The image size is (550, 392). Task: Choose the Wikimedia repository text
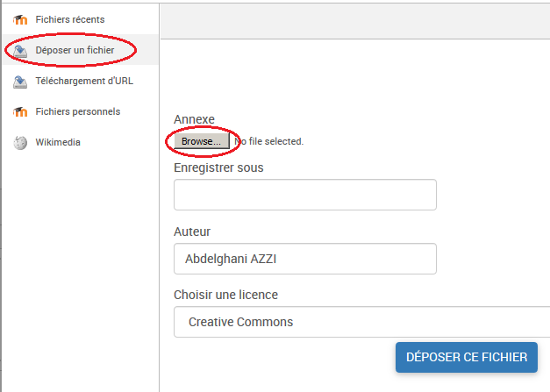click(x=58, y=142)
